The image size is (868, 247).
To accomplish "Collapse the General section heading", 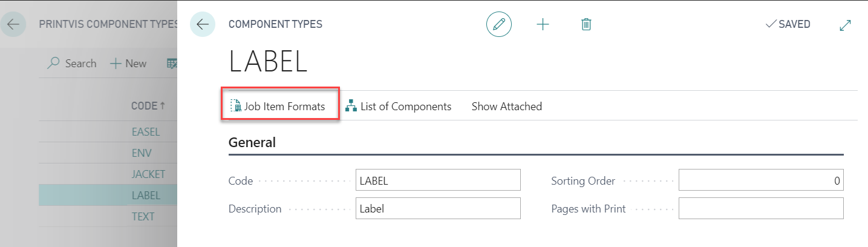I will pos(252,143).
